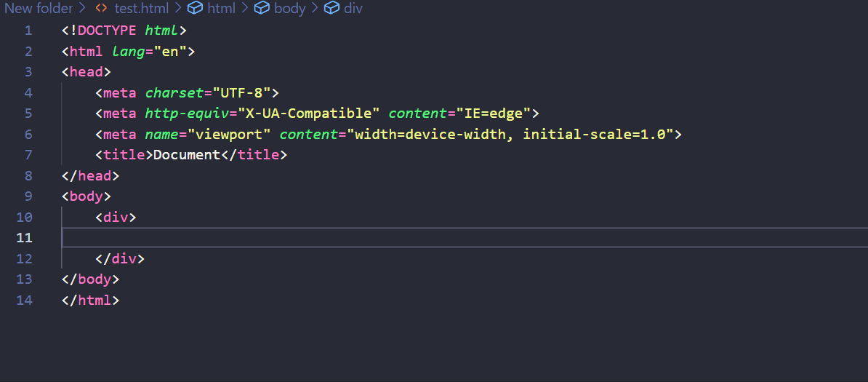Click line number 1 in gutter
868x382 pixels.
[28, 31]
